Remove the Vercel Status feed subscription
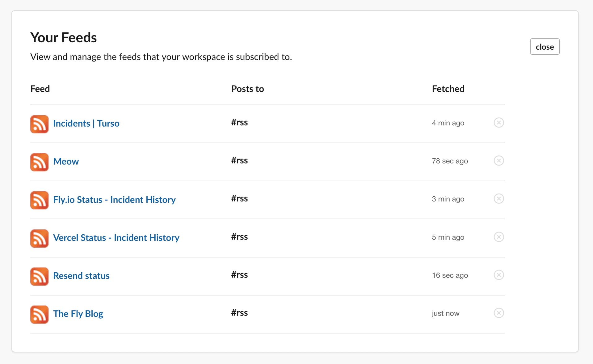The width and height of the screenshot is (593, 364). click(x=499, y=237)
